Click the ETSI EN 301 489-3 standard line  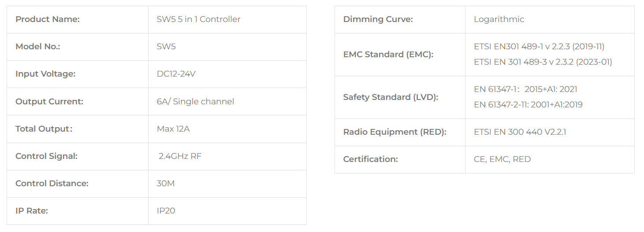(543, 62)
